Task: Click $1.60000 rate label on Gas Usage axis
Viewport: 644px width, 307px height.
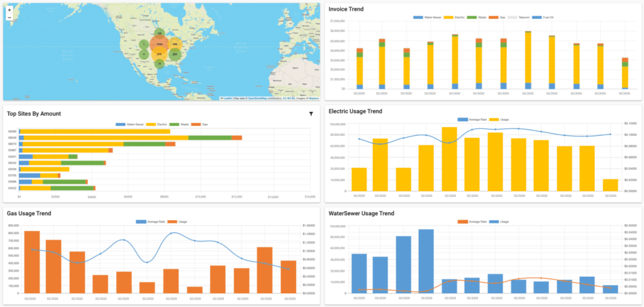Action: click(308, 226)
